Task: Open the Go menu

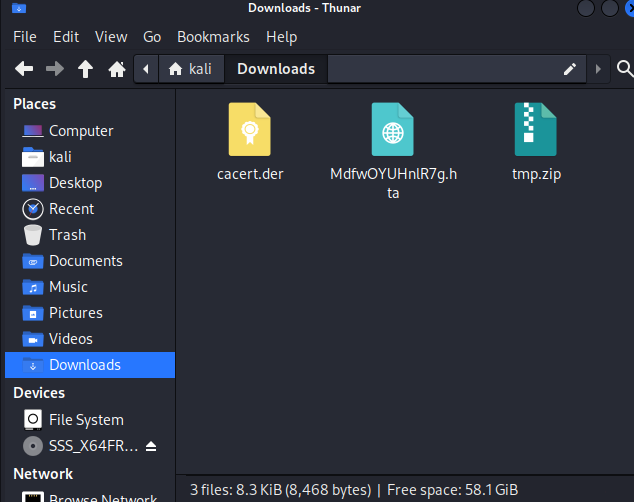Action: click(152, 37)
